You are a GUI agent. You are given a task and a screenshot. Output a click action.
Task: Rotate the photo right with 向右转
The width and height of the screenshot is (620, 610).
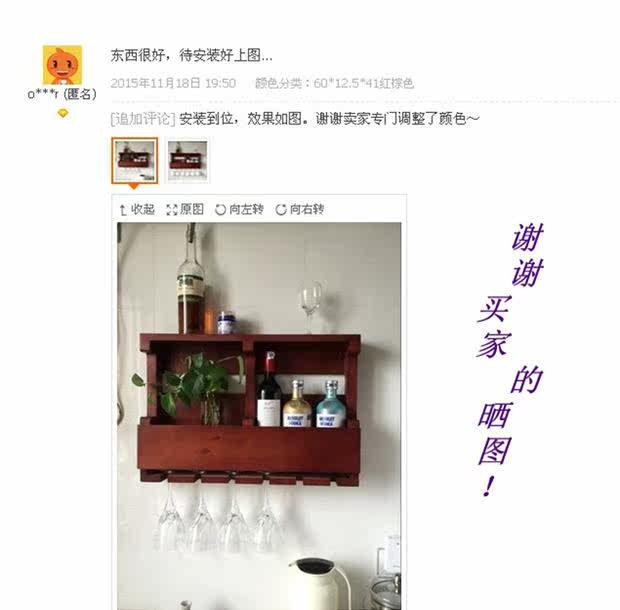pos(307,209)
